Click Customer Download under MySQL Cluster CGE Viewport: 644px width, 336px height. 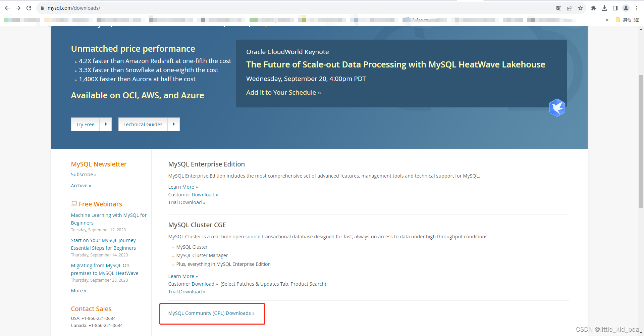click(x=193, y=284)
